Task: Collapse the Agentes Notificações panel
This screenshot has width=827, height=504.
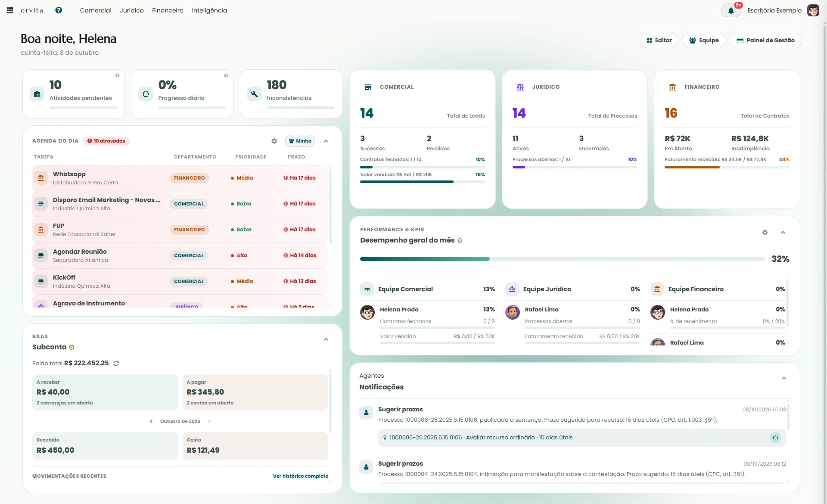Action: point(784,378)
